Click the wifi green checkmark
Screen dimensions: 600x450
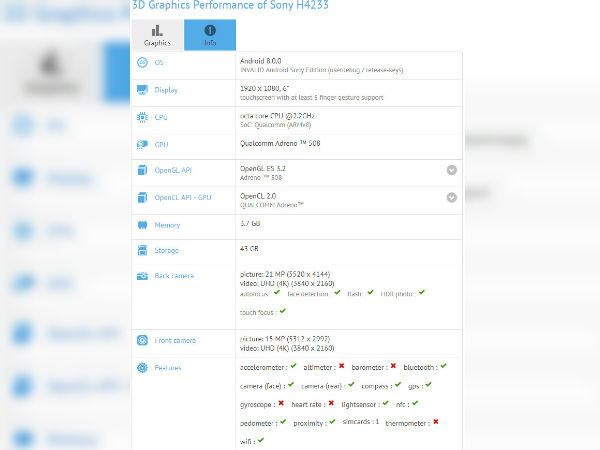(x=261, y=440)
